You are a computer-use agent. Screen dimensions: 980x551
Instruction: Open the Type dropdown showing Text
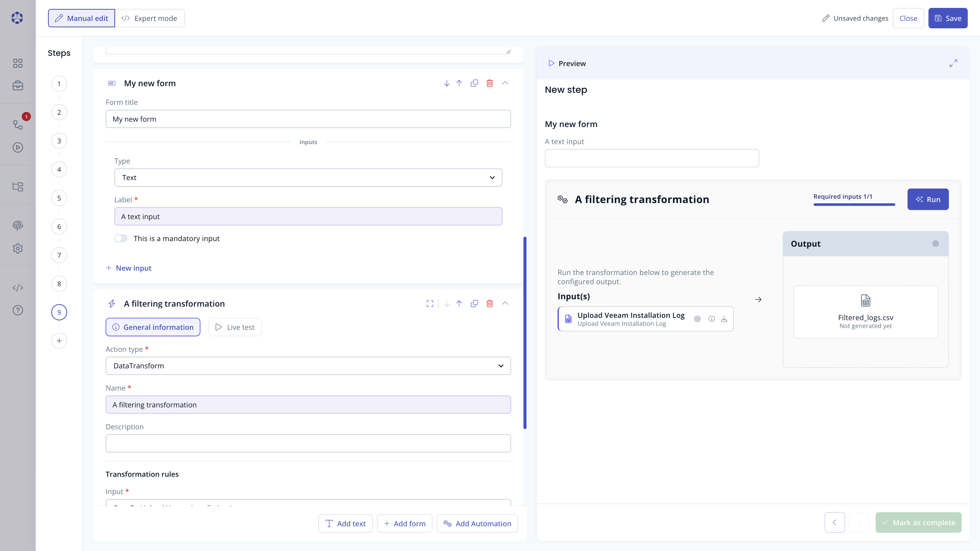308,178
